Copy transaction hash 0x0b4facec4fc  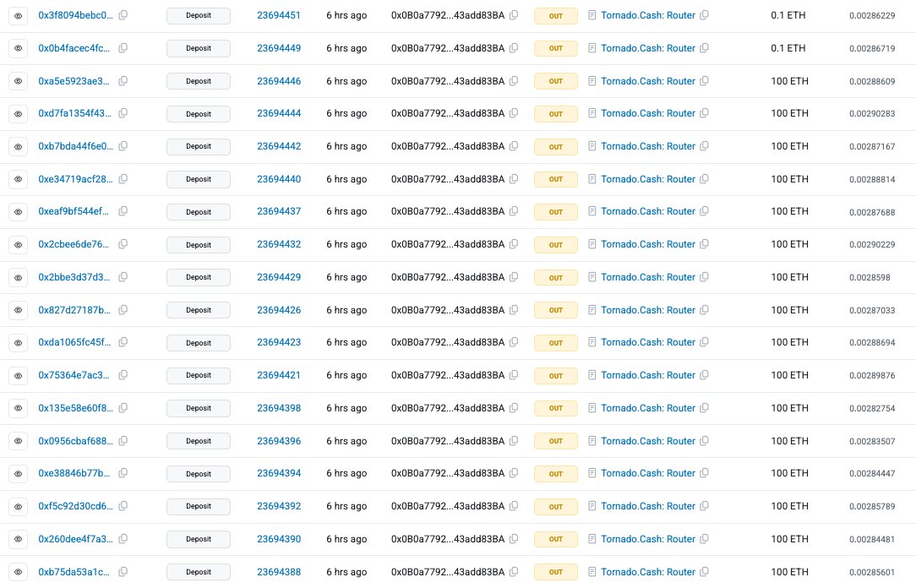(x=123, y=48)
